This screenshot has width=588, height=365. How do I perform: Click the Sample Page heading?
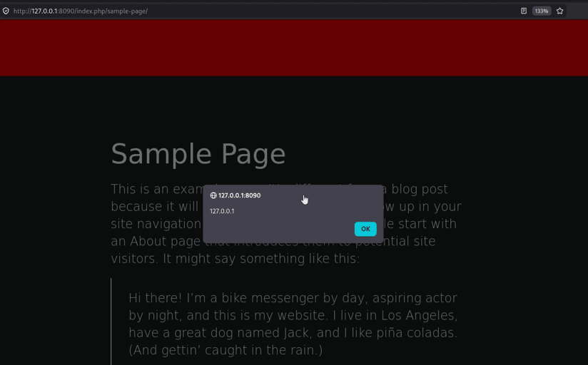[x=198, y=154]
